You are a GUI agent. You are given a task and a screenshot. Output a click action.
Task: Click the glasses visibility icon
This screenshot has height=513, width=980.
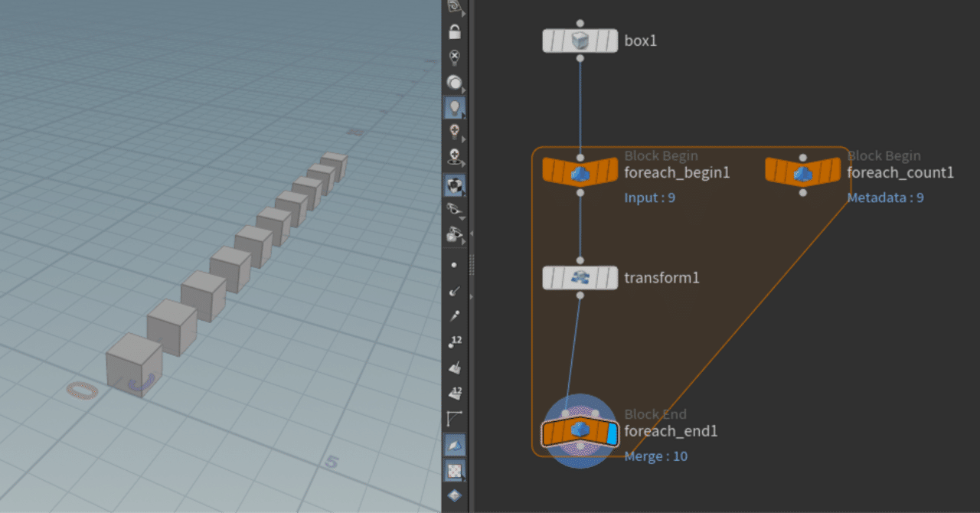coord(455,209)
